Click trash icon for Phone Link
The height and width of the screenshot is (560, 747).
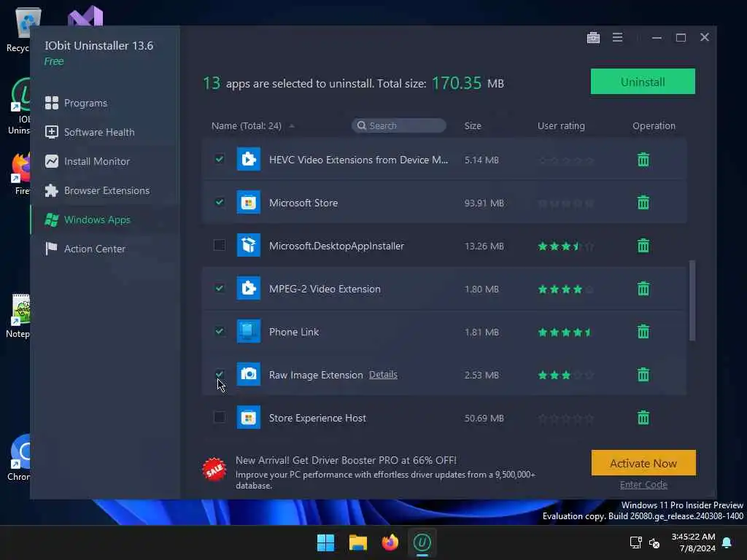643,332
